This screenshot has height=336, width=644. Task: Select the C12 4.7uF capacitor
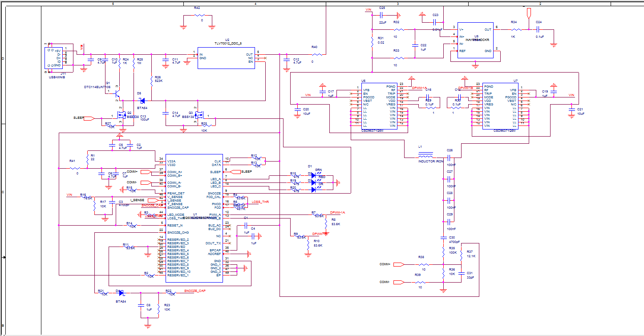(x=286, y=60)
